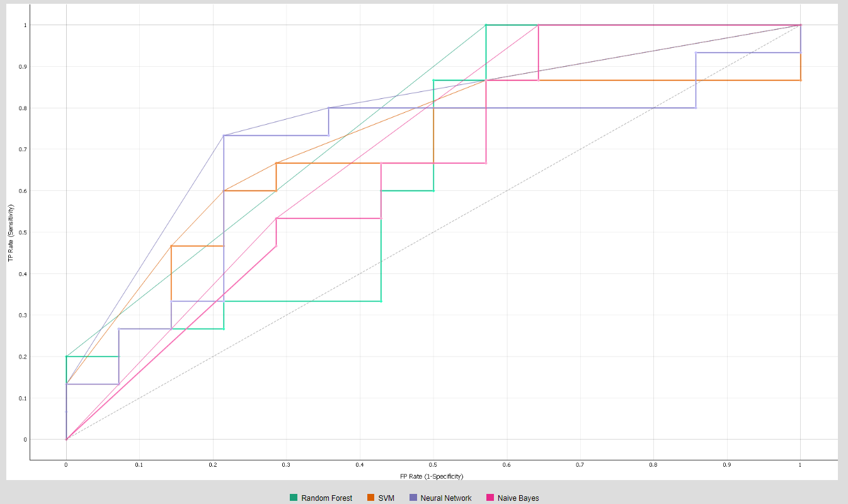Image resolution: width=848 pixels, height=504 pixels.
Task: Click the 0.3 tick on the FP Rate axis
Action: click(x=286, y=464)
